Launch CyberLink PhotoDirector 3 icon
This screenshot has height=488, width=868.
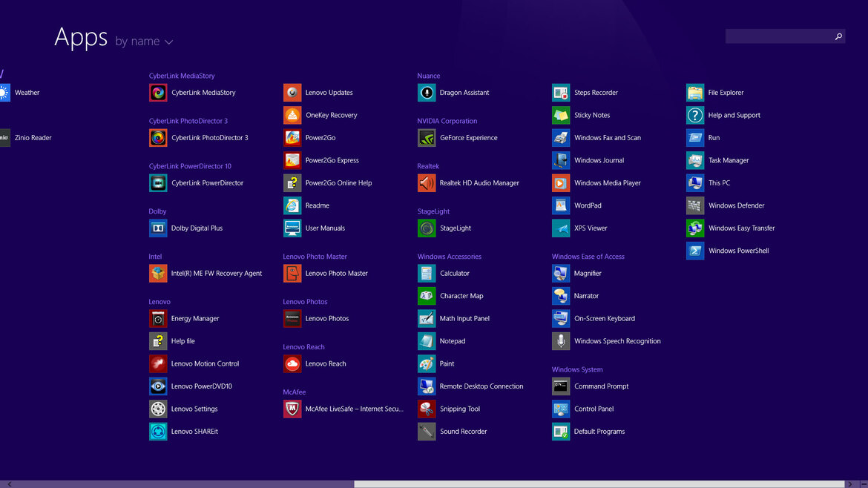158,138
